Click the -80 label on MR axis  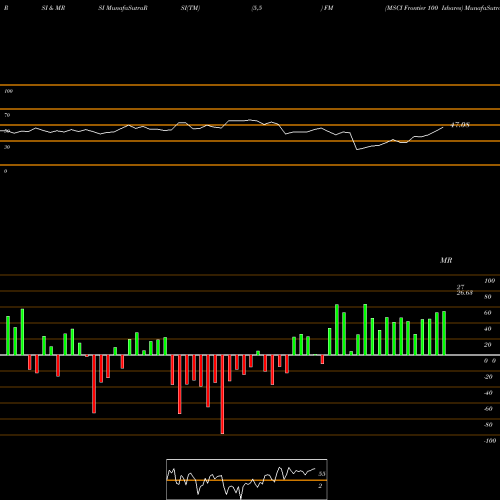tap(488, 425)
